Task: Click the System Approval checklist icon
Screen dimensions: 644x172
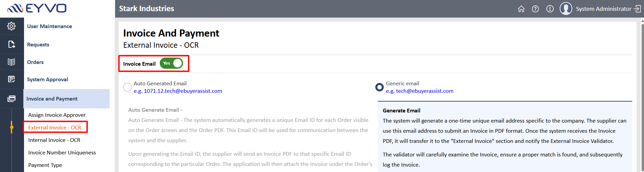Action: 12,79
